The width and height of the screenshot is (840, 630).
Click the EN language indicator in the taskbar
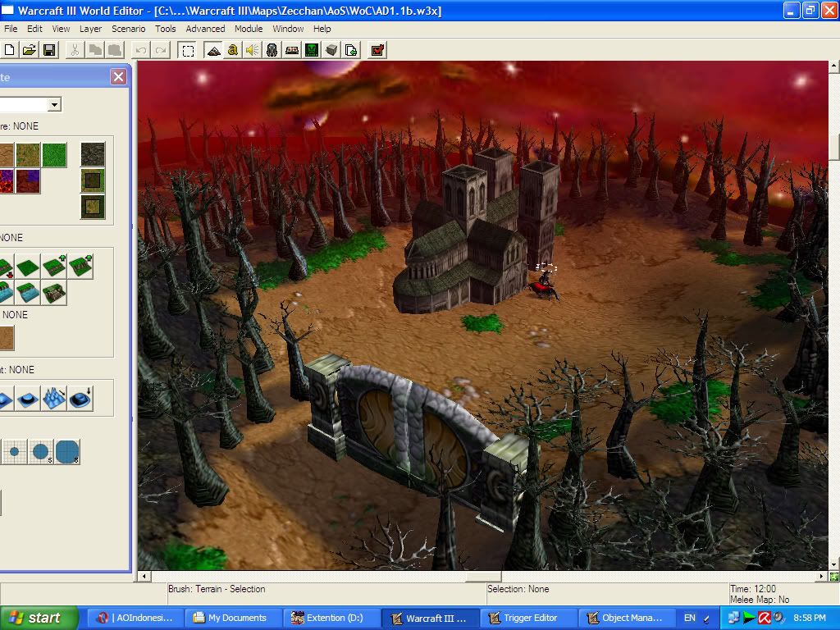(689, 618)
